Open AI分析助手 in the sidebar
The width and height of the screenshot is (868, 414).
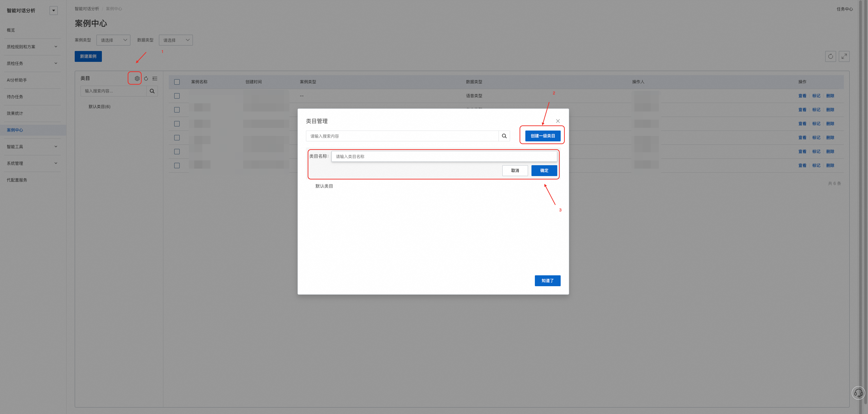(x=17, y=80)
